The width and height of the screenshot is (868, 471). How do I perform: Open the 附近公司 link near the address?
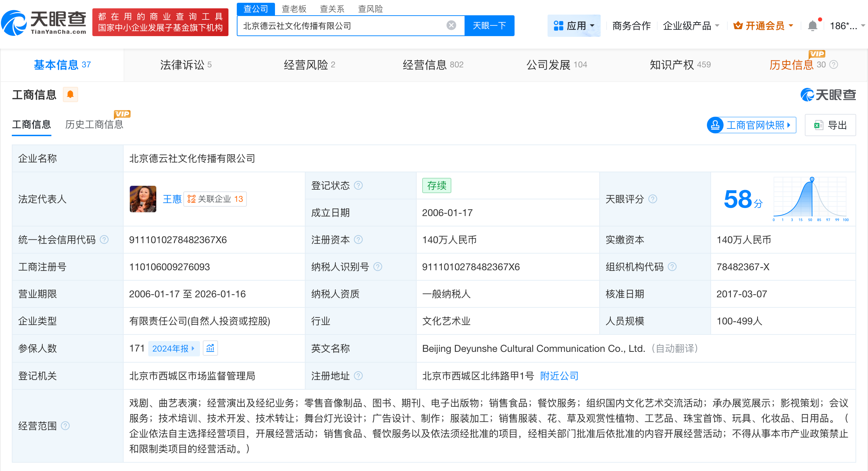[x=559, y=376]
